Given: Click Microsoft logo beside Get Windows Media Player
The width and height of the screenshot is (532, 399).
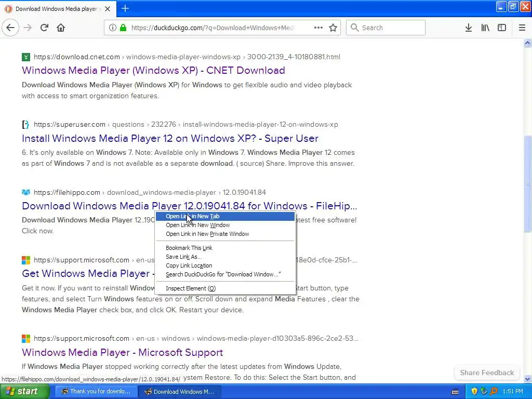Looking at the screenshot, I should coord(26,260).
